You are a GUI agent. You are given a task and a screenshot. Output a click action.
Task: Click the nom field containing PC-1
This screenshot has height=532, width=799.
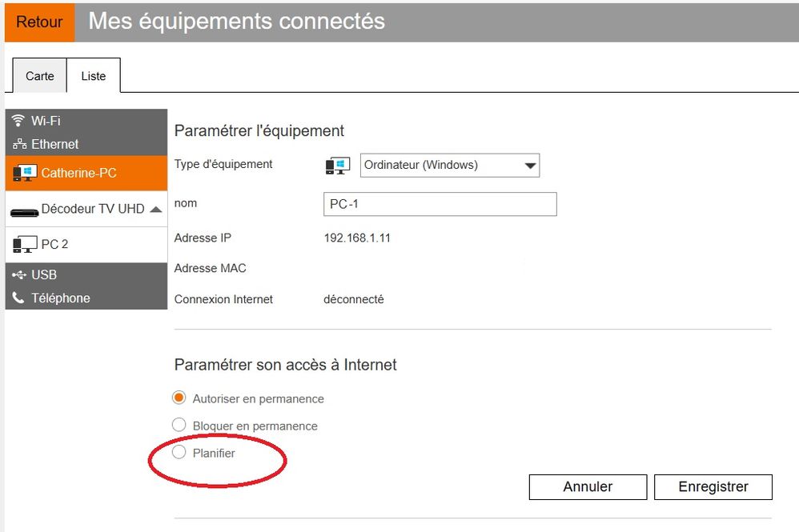(440, 204)
